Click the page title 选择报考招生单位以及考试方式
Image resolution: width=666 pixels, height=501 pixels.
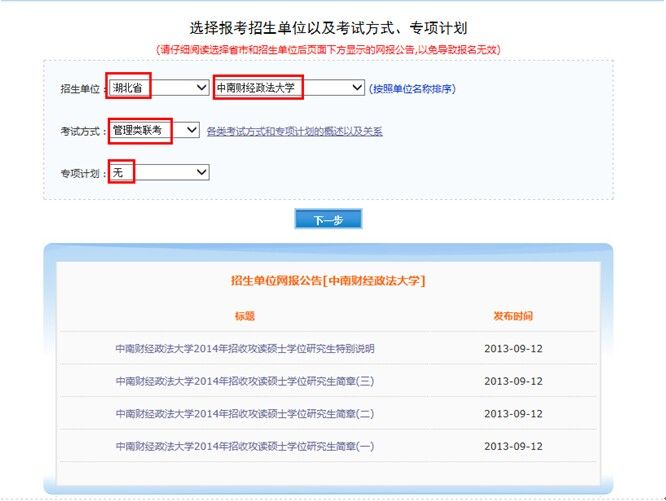[x=328, y=27]
